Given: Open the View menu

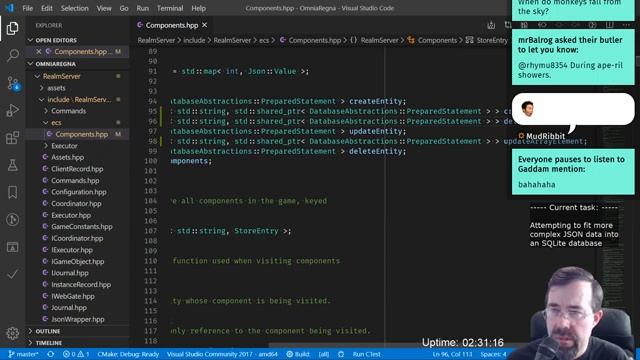Looking at the screenshot, I should (x=104, y=8).
